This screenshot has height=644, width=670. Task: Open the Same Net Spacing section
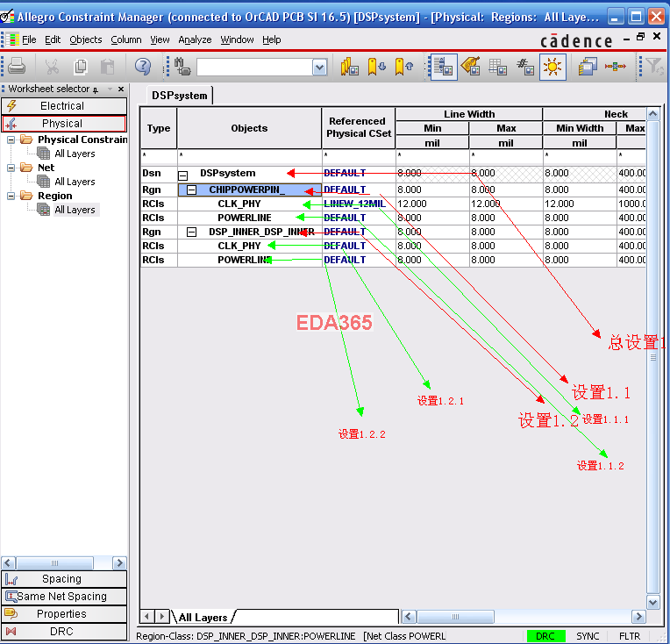[x=64, y=596]
